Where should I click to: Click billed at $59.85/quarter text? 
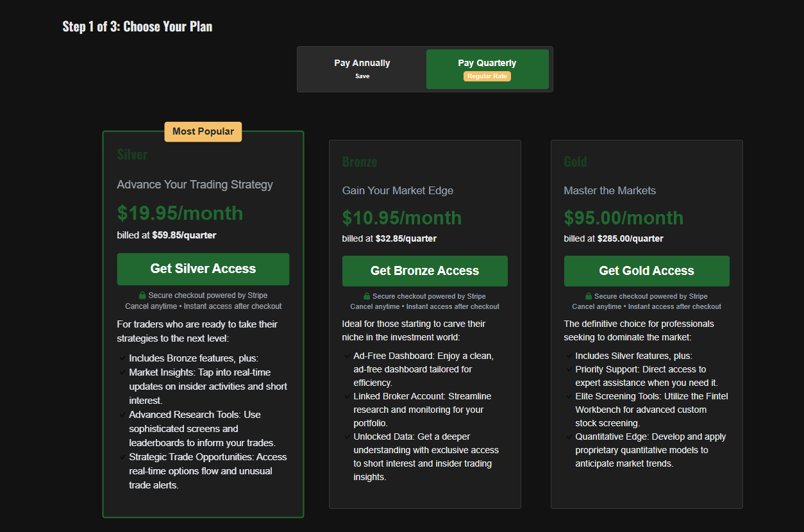pyautogui.click(x=167, y=235)
